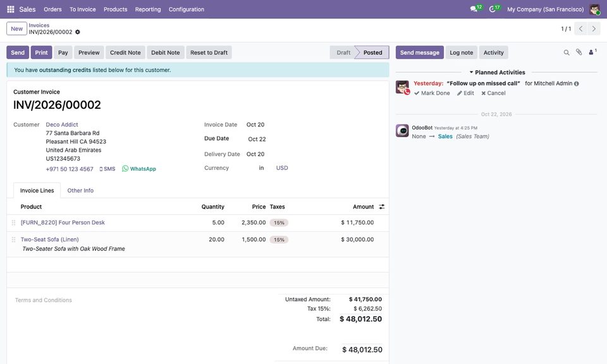The height and width of the screenshot is (364, 607).
Task: Show info icon for Mitchell Admin activity
Action: [x=577, y=83]
